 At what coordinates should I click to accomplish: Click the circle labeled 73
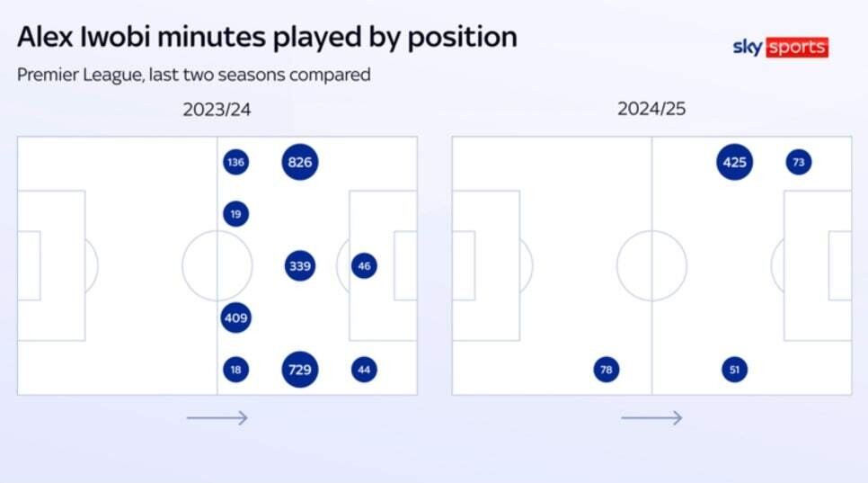799,162
